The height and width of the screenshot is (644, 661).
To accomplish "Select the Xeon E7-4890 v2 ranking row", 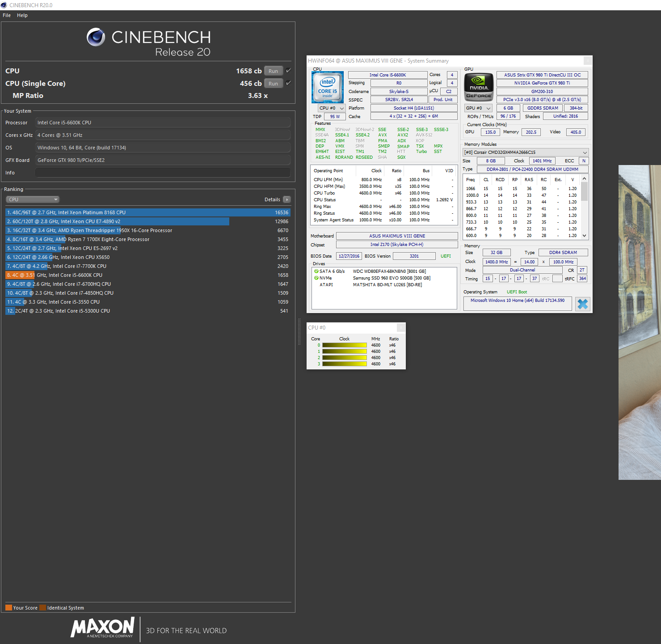I will click(x=148, y=221).
